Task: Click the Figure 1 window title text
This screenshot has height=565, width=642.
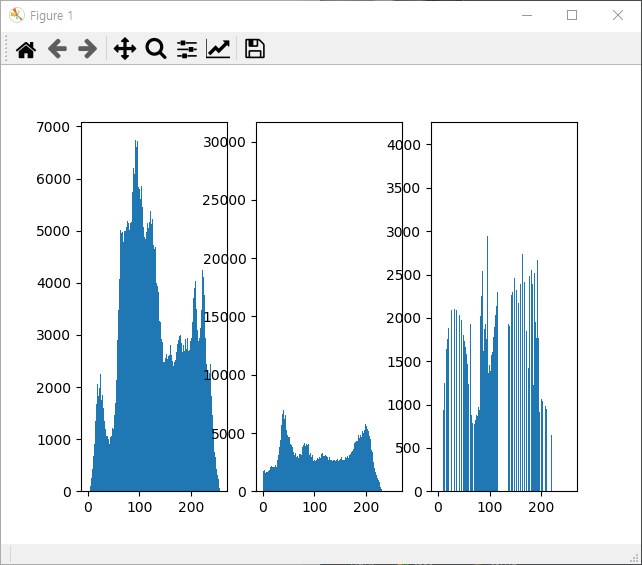Action: [52, 16]
